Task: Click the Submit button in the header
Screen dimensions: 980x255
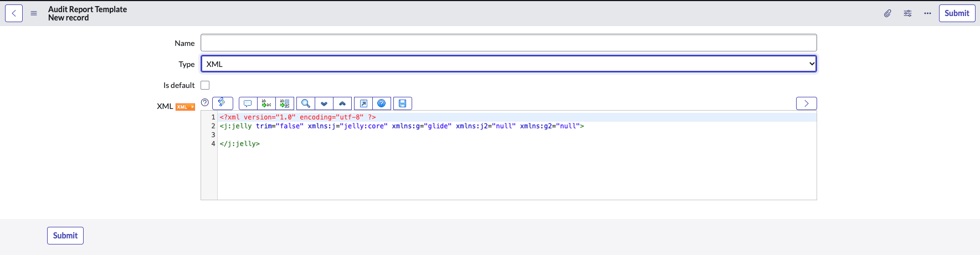Action: point(957,13)
